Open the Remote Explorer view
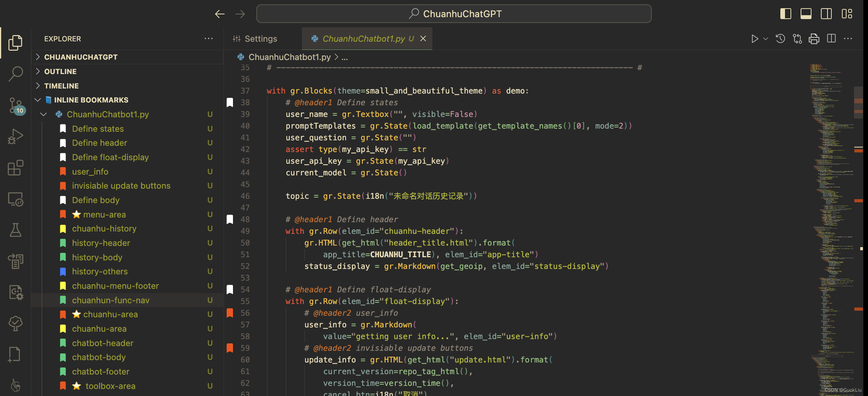Viewport: 868px width, 396px height. (x=15, y=199)
